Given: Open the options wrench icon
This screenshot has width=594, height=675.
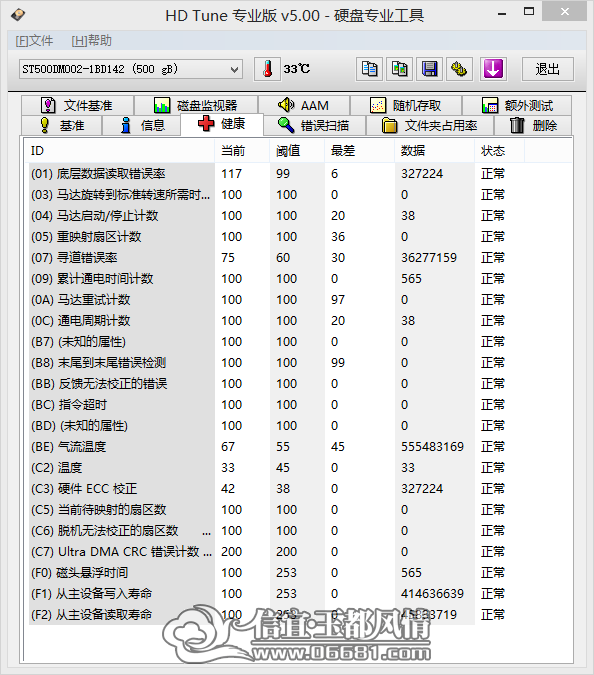Looking at the screenshot, I should [x=459, y=69].
